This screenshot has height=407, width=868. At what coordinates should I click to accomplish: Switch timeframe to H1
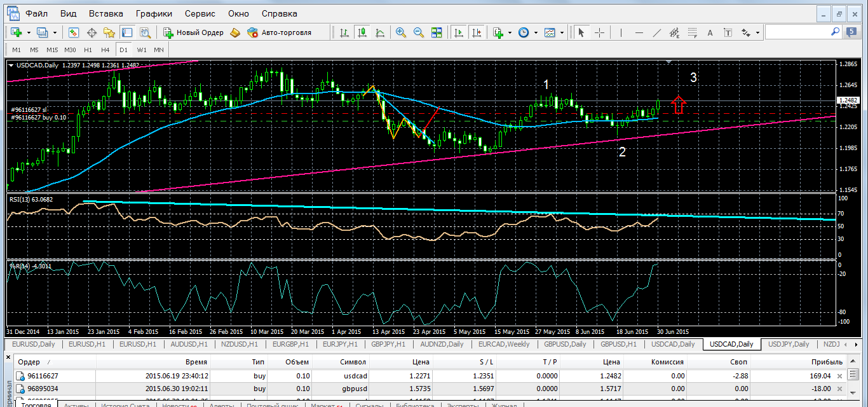pyautogui.click(x=88, y=50)
